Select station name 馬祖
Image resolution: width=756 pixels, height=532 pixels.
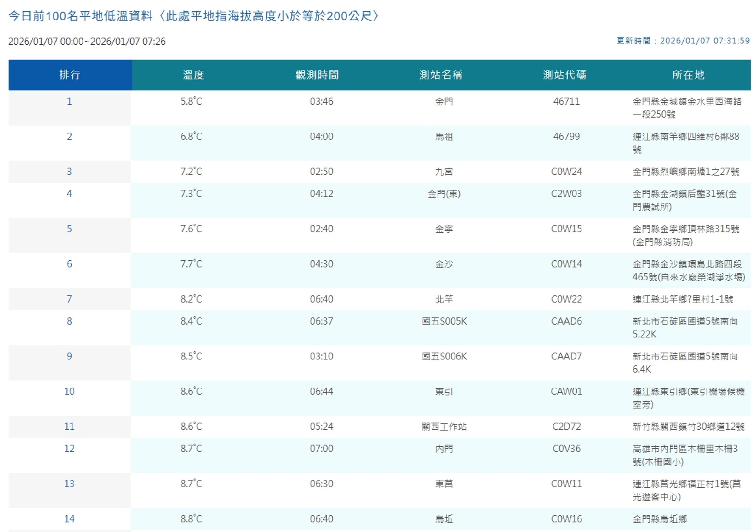coord(444,137)
